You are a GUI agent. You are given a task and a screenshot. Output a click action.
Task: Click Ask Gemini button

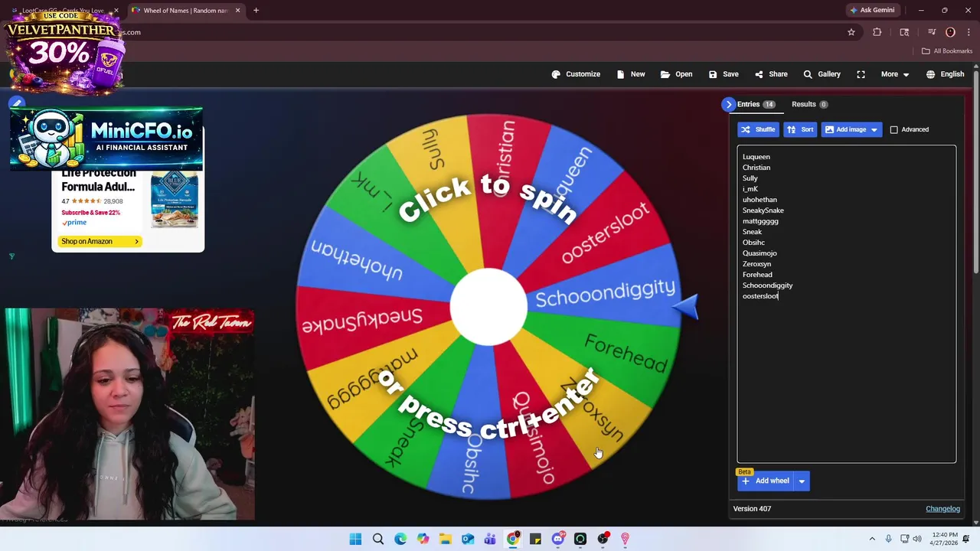coord(872,10)
